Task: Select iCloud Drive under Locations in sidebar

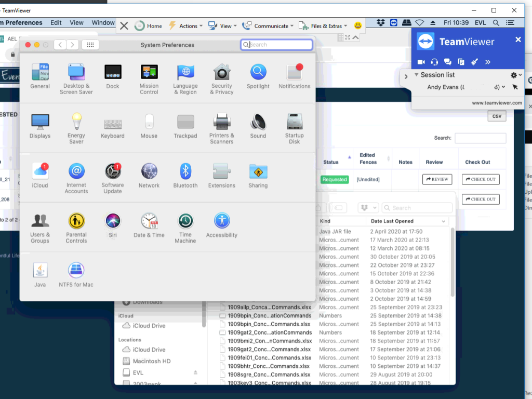Action: click(x=149, y=350)
